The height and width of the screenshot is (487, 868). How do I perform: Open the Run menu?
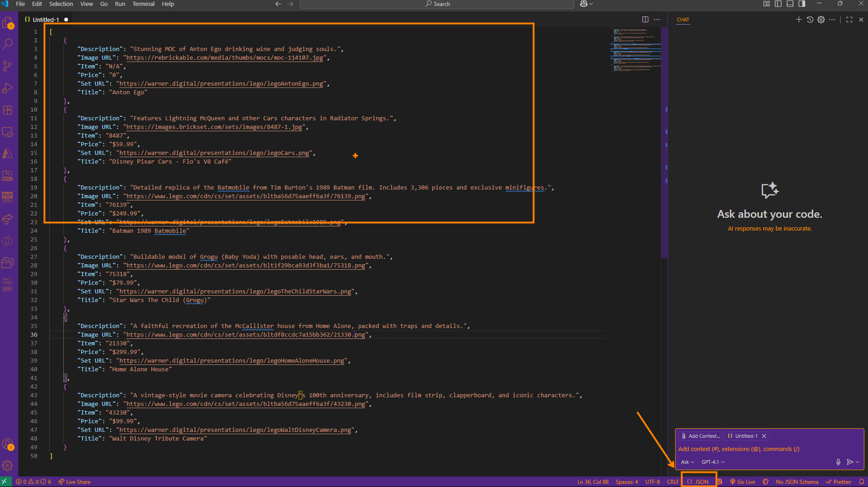[x=120, y=4]
